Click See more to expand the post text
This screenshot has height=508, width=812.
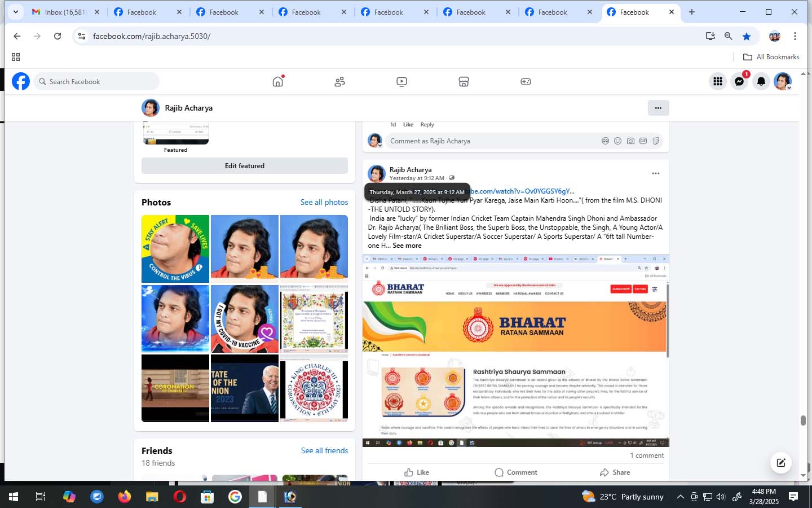tap(407, 246)
